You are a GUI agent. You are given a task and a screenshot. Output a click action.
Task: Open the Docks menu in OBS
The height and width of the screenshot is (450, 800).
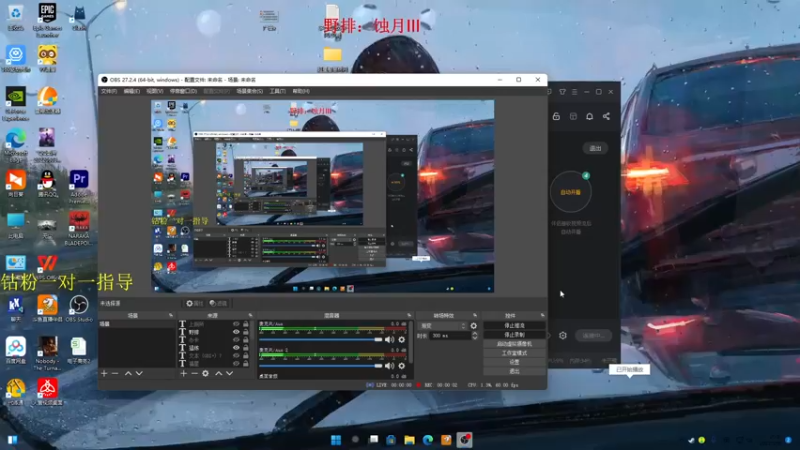[x=183, y=91]
